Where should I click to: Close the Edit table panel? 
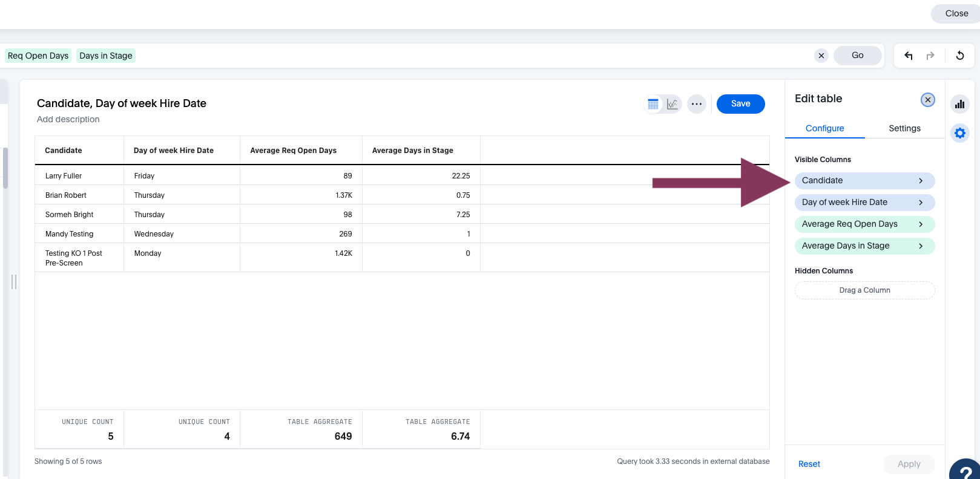928,100
